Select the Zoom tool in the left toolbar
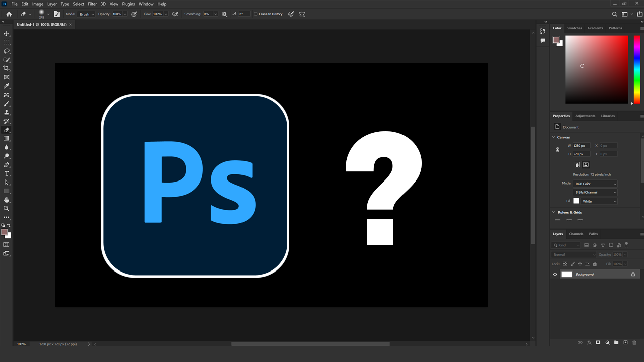Image resolution: width=644 pixels, height=362 pixels. point(7,208)
